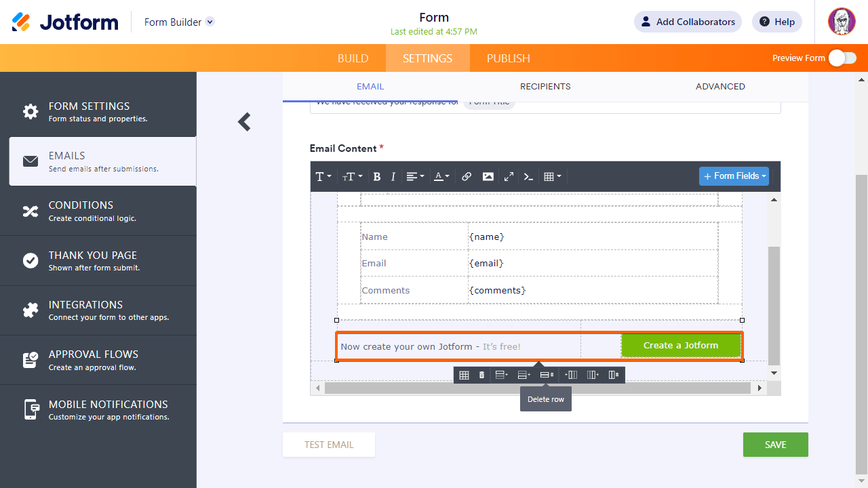
Task: Select the Settings tab
Action: tap(428, 58)
